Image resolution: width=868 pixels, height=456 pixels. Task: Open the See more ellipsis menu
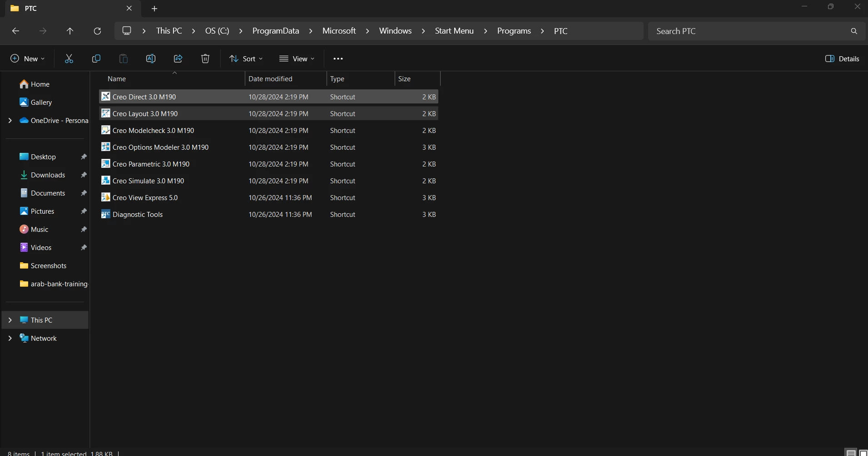338,59
